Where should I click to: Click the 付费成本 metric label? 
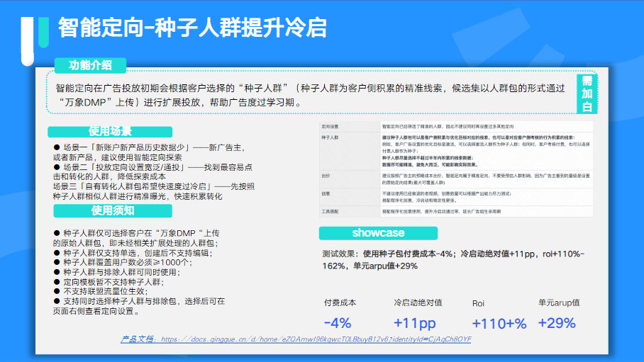point(340,303)
